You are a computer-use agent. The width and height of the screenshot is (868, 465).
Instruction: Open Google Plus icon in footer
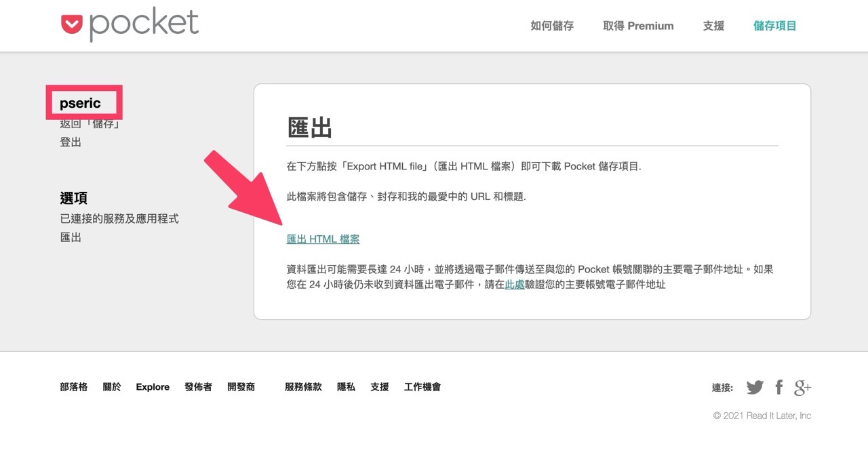(x=802, y=388)
